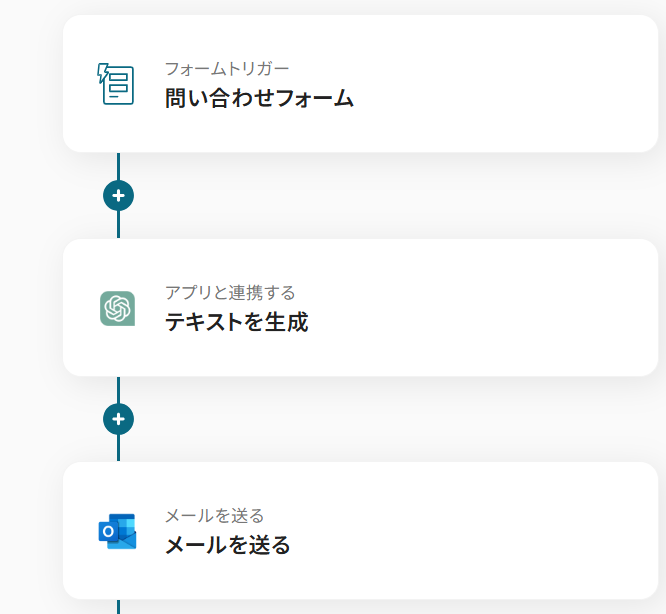
Task: Click connector line directly below 問い合わせフォーム card
Action: click(118, 165)
